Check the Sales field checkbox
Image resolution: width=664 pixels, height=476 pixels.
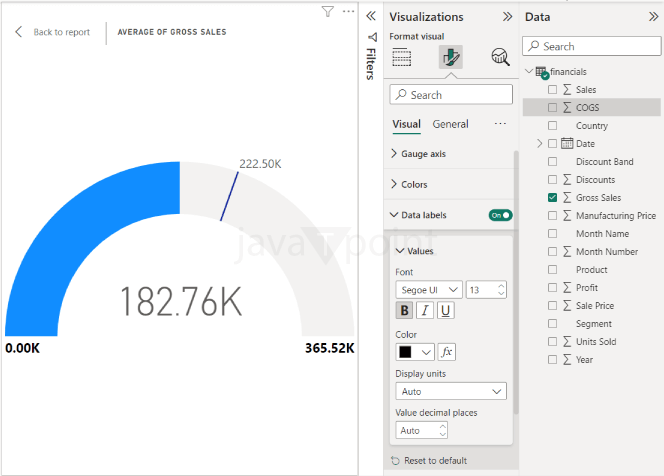(552, 89)
